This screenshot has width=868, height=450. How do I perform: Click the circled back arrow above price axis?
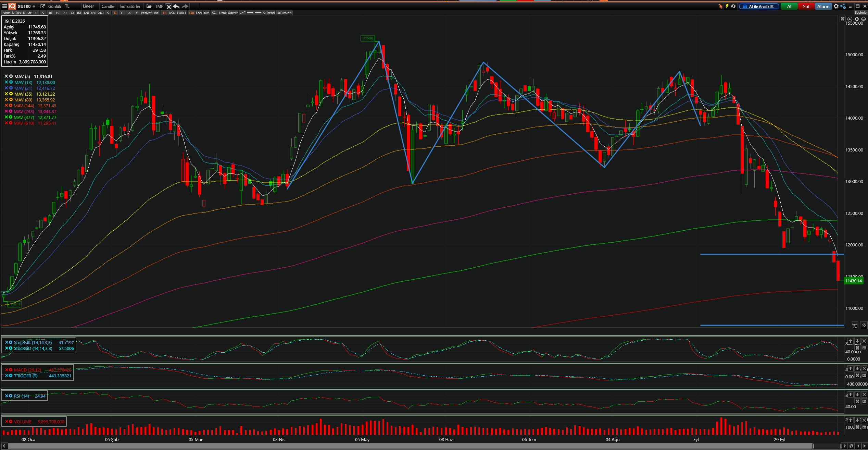pyautogui.click(x=850, y=19)
